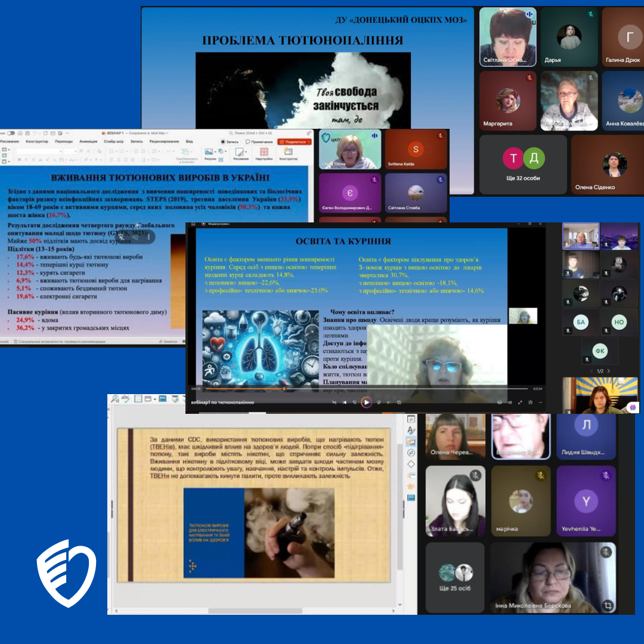644x644 pixels.
Task: Click the video player progress bar
Action: point(358,389)
